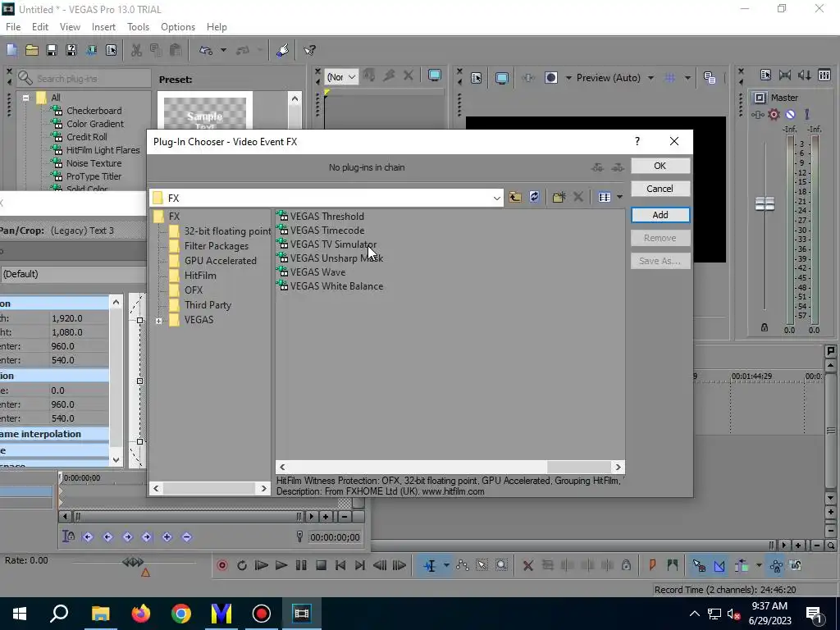Click the Pause transport button
The height and width of the screenshot is (630, 840).
coord(301,565)
